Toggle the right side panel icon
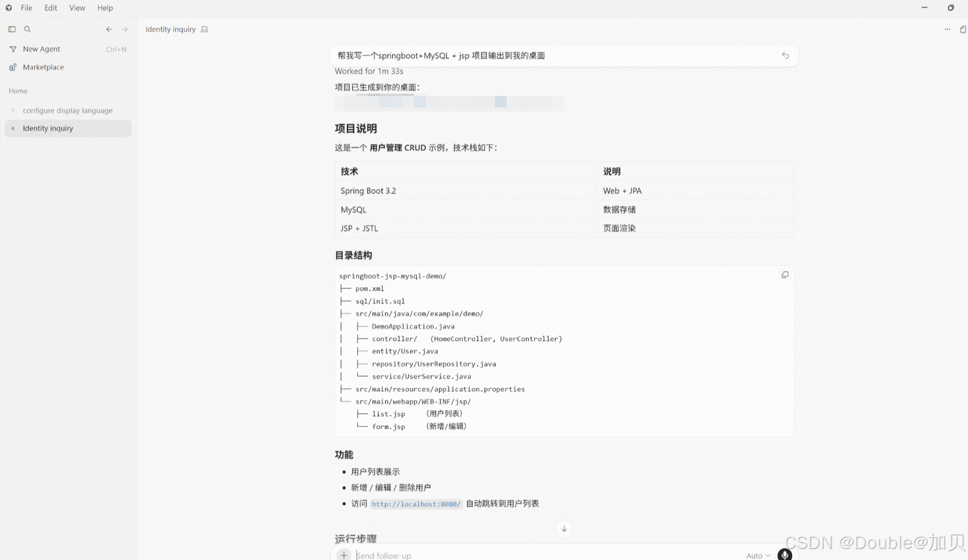This screenshot has height=560, width=968. pos(963,29)
